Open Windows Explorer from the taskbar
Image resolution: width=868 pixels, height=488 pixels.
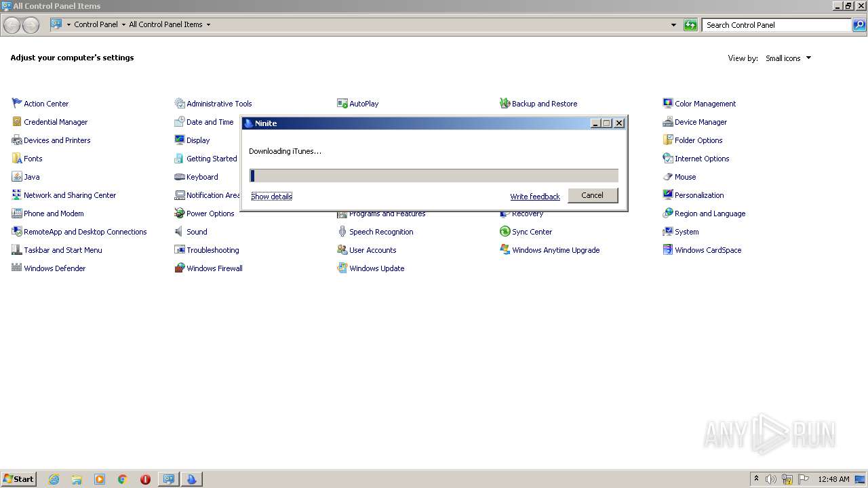[77, 479]
